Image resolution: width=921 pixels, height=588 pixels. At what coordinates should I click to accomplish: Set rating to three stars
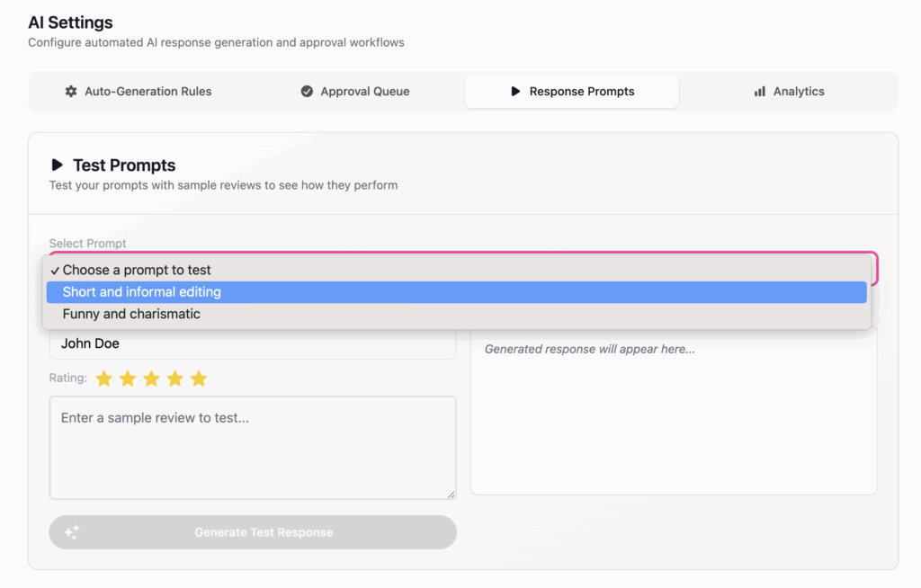pyautogui.click(x=151, y=379)
